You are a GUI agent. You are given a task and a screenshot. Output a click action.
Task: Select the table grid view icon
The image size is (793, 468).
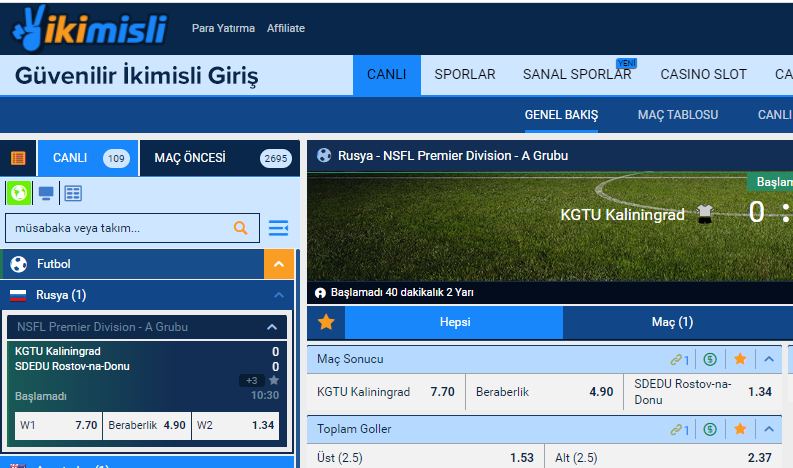[73, 193]
